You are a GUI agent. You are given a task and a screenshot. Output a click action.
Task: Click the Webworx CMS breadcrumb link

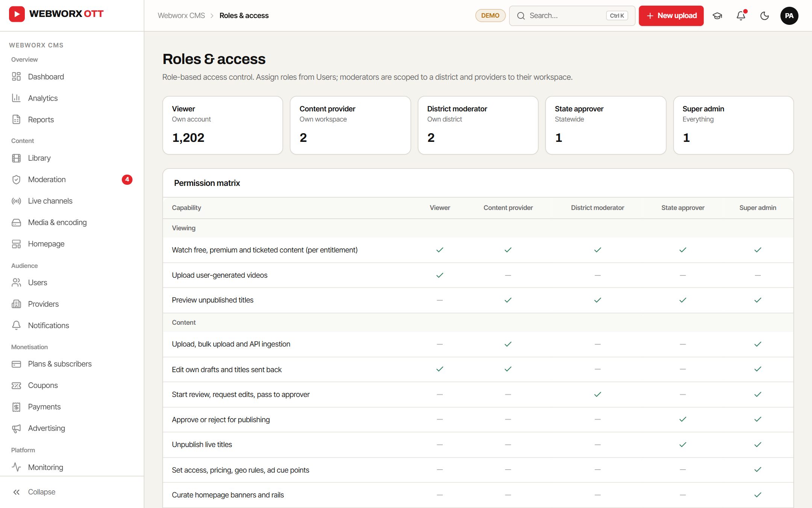tap(181, 15)
